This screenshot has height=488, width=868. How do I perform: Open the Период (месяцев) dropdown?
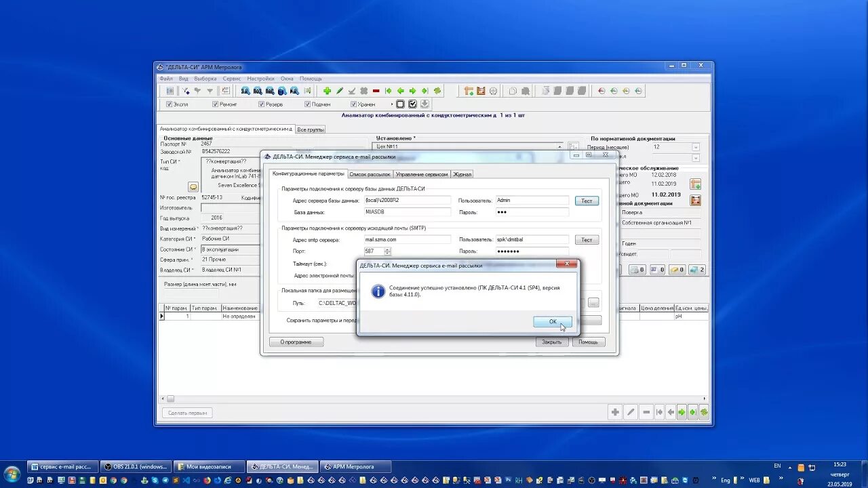[x=696, y=147]
